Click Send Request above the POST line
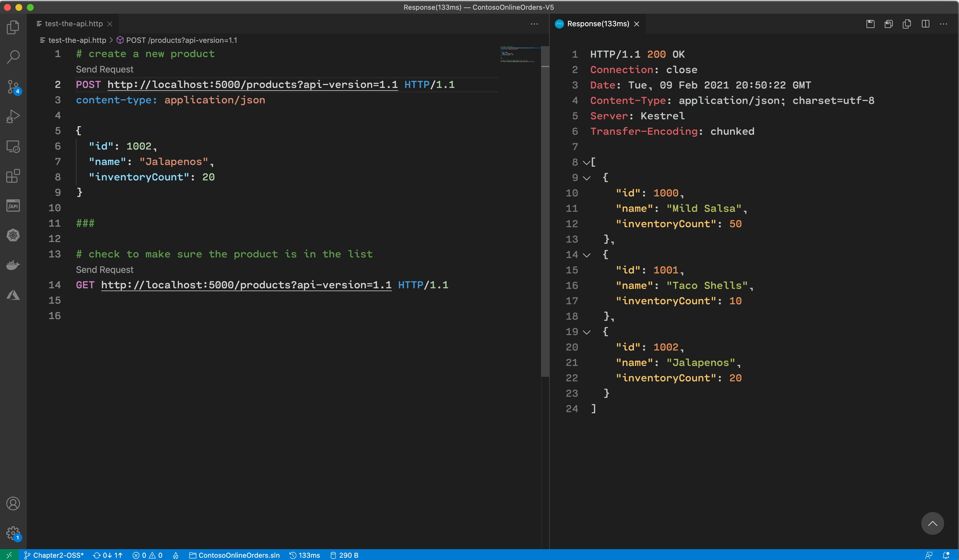 (x=104, y=69)
